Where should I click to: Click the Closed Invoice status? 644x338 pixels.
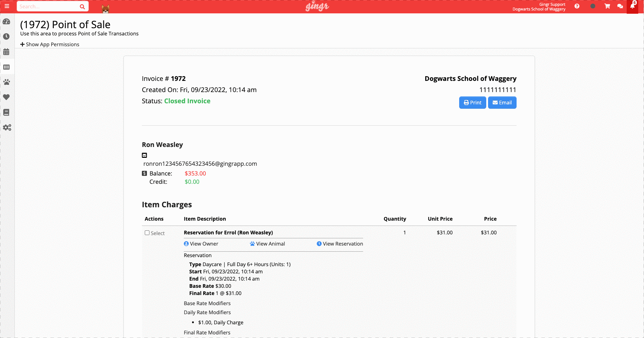[187, 101]
